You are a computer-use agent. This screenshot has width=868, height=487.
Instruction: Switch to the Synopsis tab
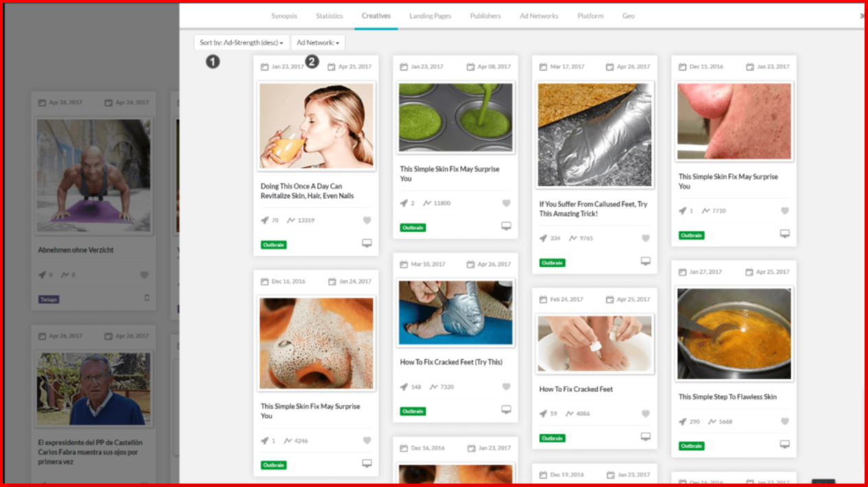(284, 16)
